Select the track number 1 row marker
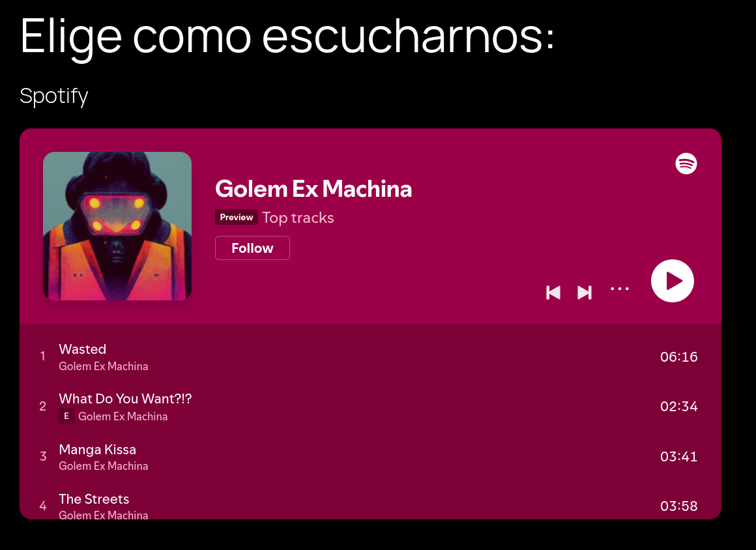This screenshot has width=756, height=550. (43, 356)
